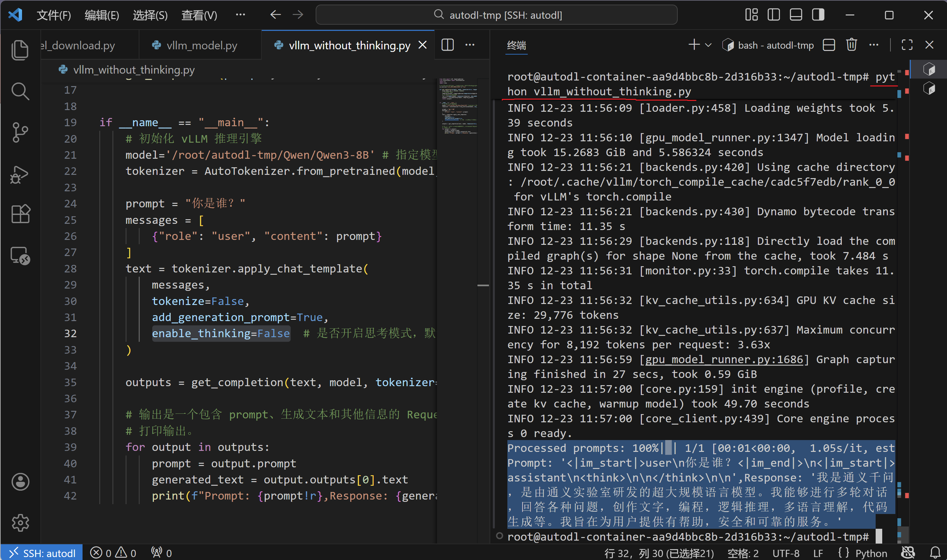Toggle bottom panel visibility
The width and height of the screenshot is (947, 560).
pos(796,15)
